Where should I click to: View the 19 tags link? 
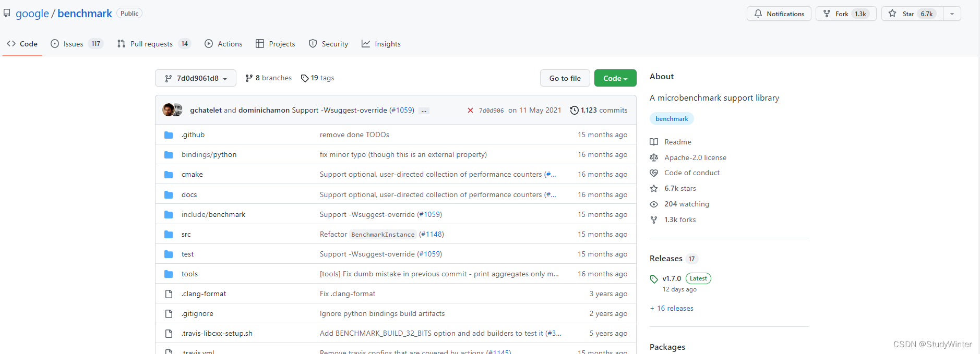coord(317,78)
